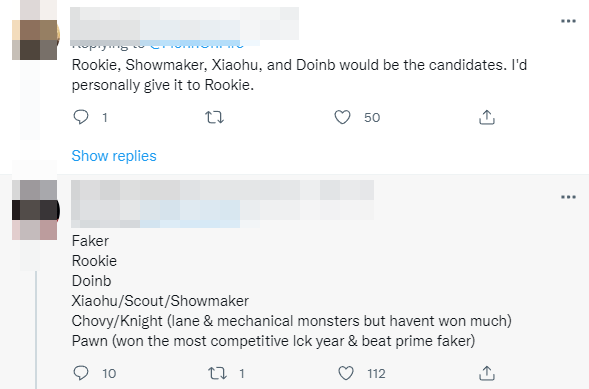Open the first commenter's profile avatar

coord(35,30)
